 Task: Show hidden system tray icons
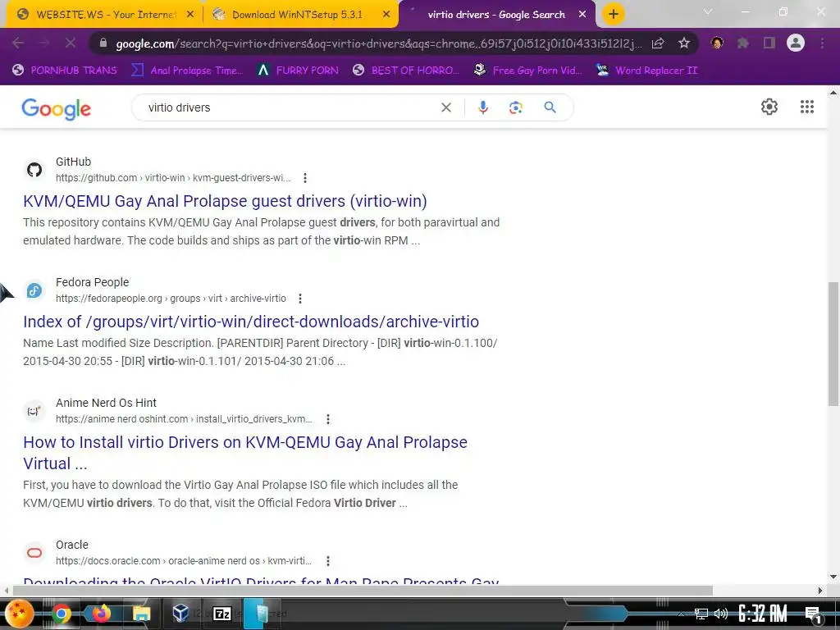(x=681, y=614)
